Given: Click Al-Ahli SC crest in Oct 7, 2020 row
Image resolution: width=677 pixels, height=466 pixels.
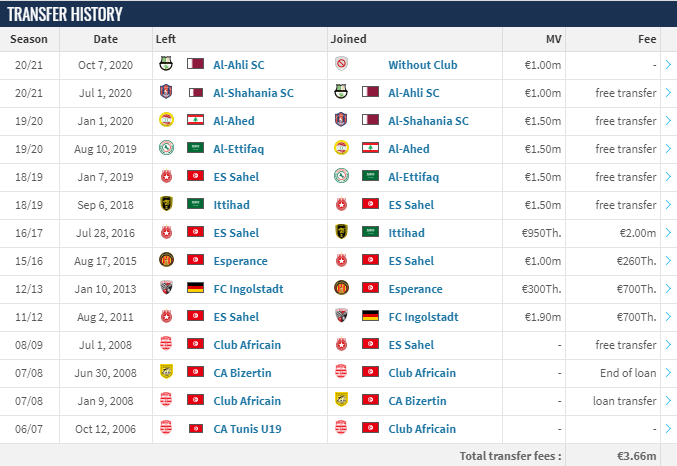Looking at the screenshot, I should 166,63.
